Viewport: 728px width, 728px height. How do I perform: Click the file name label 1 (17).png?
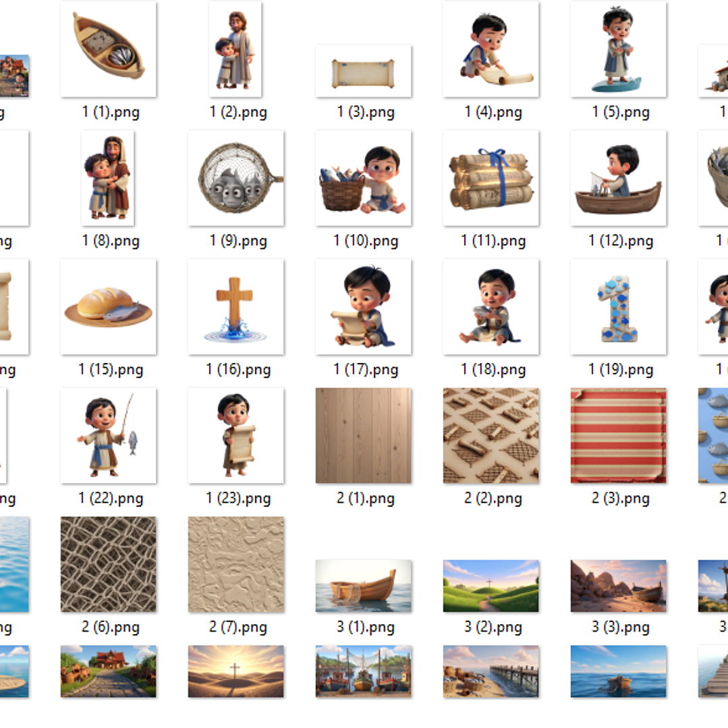(366, 370)
